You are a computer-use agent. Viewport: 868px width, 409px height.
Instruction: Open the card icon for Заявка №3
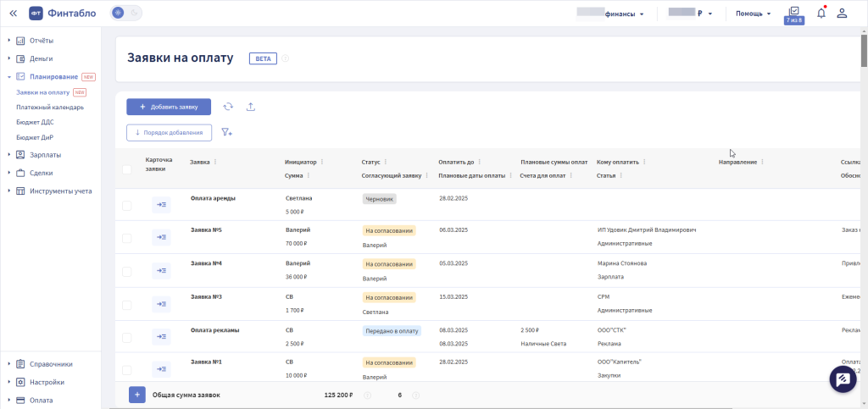tap(161, 304)
